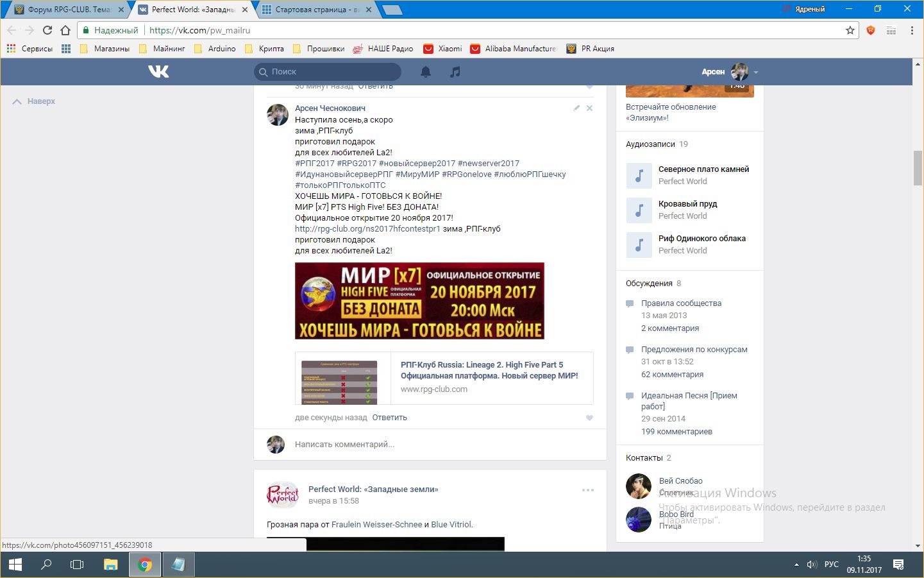Open the Arduino bookmark folder
This screenshot has width=924, height=578.
pos(215,49)
